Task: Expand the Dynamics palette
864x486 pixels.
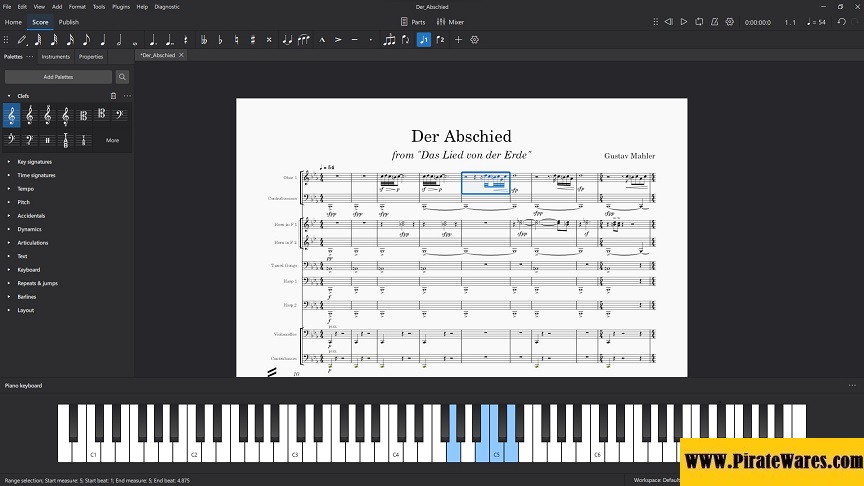Action: click(x=29, y=229)
